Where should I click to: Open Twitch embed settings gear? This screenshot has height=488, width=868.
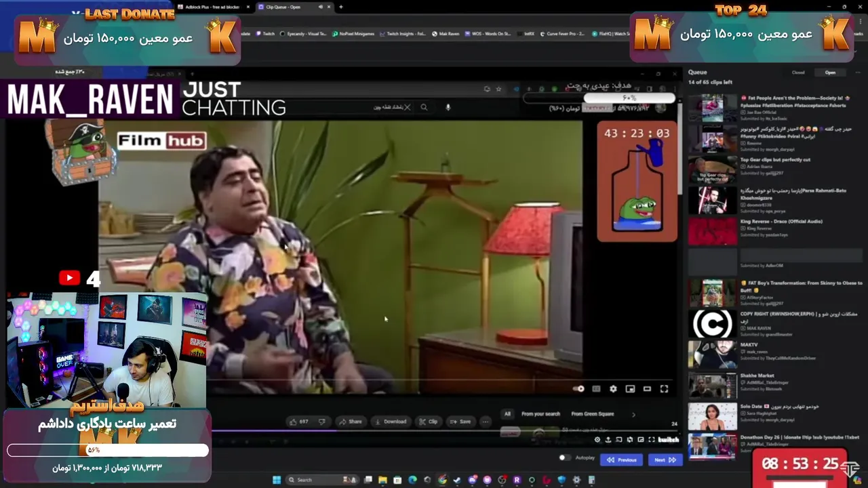(597, 440)
